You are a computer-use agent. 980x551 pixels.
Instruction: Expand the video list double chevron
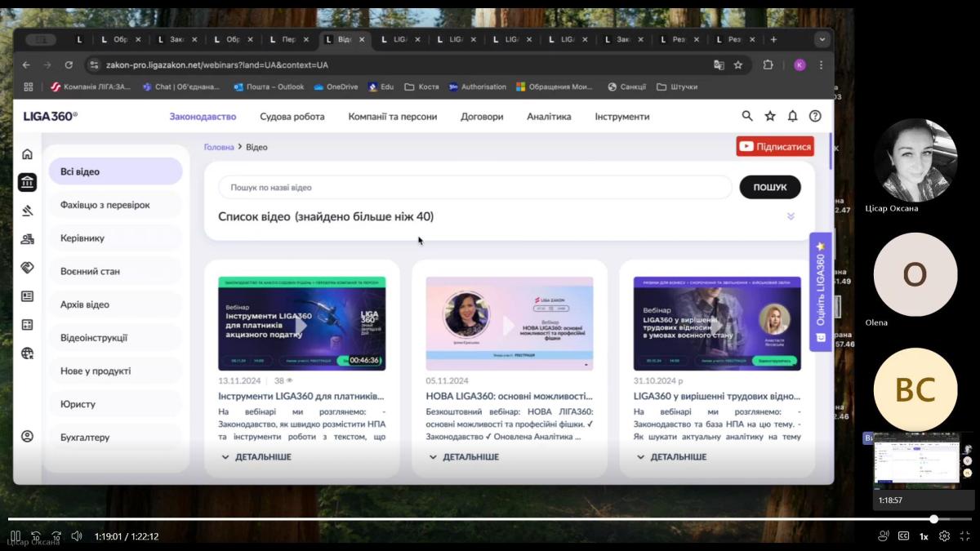(x=791, y=216)
